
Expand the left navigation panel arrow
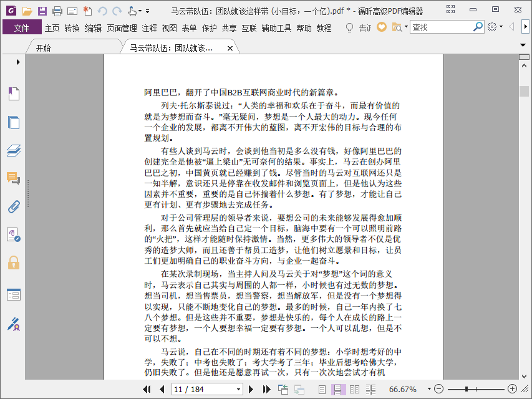18,62
